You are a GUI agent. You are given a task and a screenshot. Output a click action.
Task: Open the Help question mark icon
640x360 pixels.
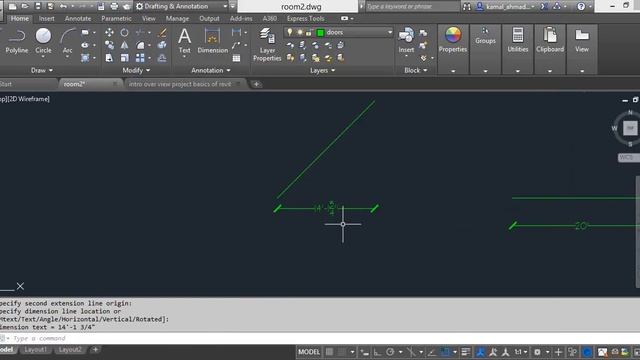click(581, 6)
